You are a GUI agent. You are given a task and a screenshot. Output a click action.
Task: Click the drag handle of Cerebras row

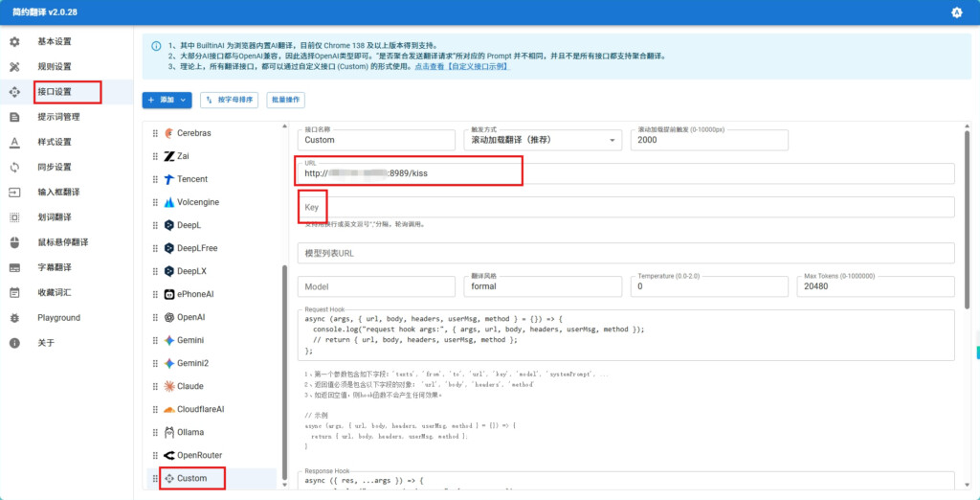coord(155,133)
